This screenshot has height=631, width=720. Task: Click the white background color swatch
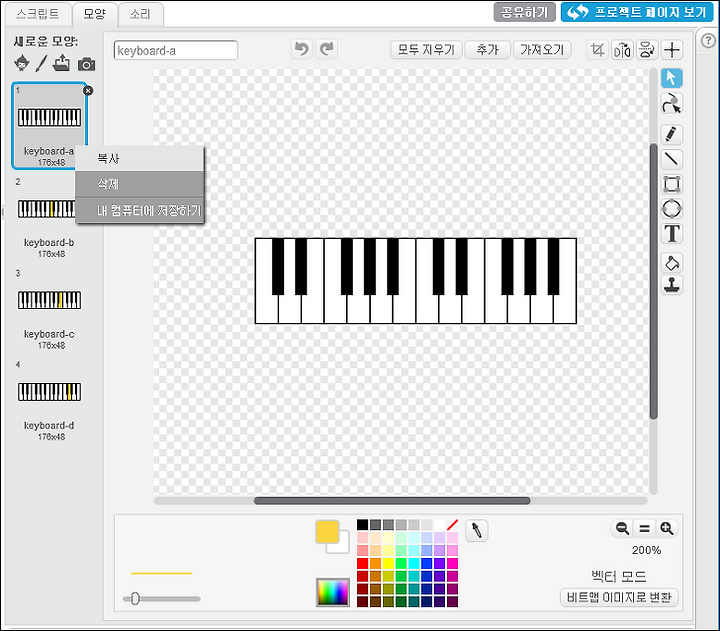[x=342, y=546]
